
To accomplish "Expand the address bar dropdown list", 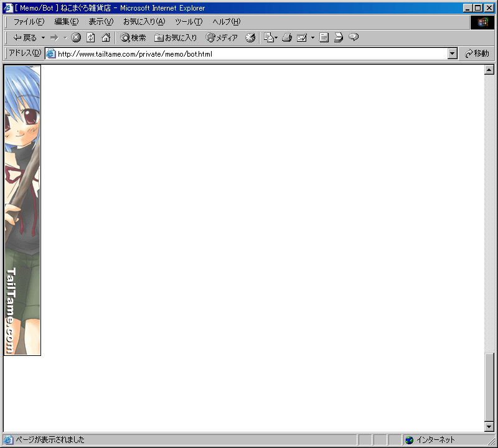I will (453, 54).
